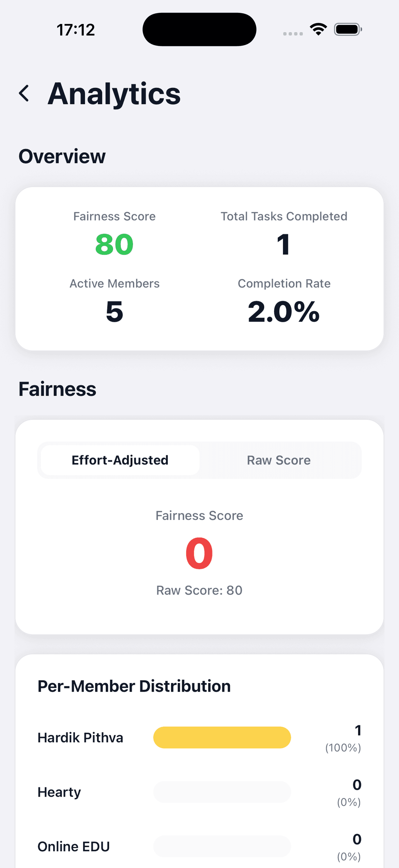This screenshot has height=868, width=399.
Task: Open Hardik Pithva's member details
Action: [x=80, y=737]
